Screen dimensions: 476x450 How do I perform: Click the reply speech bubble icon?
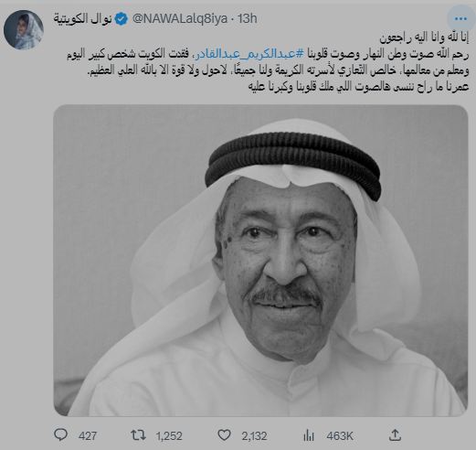coord(60,434)
